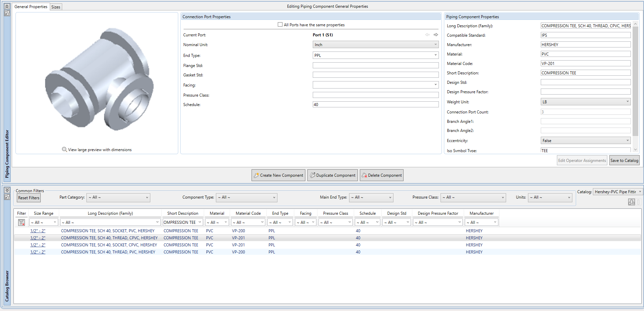Click Save to Catalog
This screenshot has width=644, height=311.
[x=624, y=161]
